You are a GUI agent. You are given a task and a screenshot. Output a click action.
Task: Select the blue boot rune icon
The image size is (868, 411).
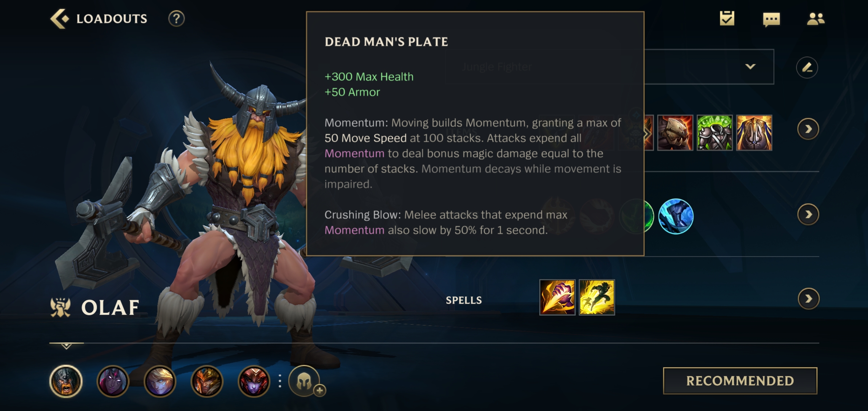coord(676,216)
